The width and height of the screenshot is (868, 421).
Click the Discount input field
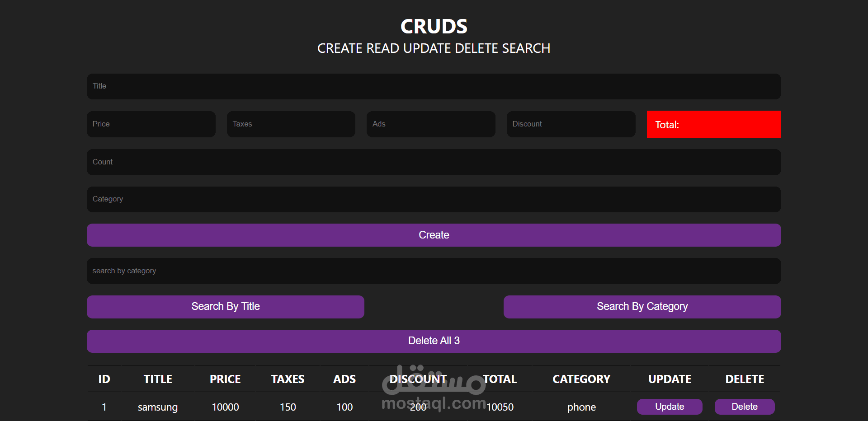click(x=571, y=124)
